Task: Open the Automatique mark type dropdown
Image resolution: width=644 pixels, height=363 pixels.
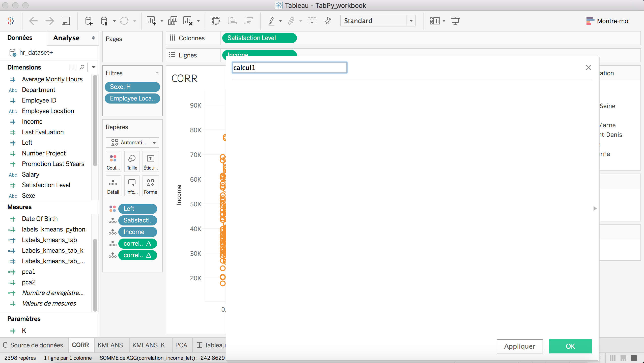Action: [154, 143]
